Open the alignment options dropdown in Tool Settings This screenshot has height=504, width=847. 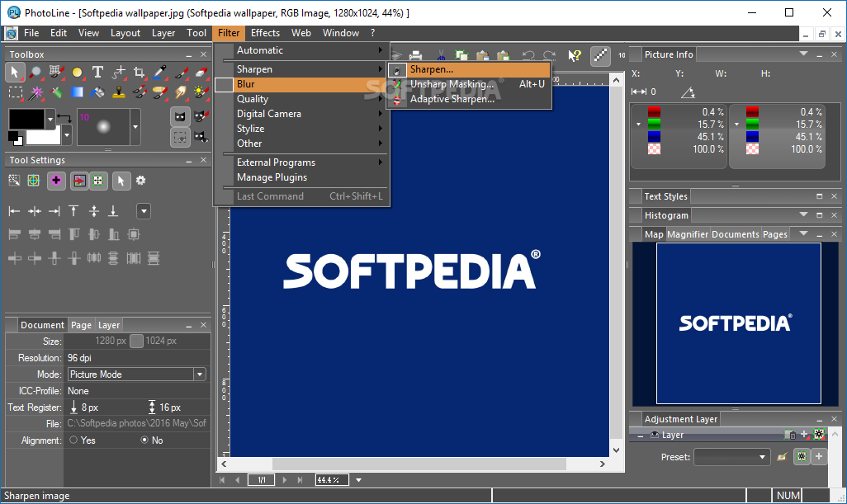144,211
